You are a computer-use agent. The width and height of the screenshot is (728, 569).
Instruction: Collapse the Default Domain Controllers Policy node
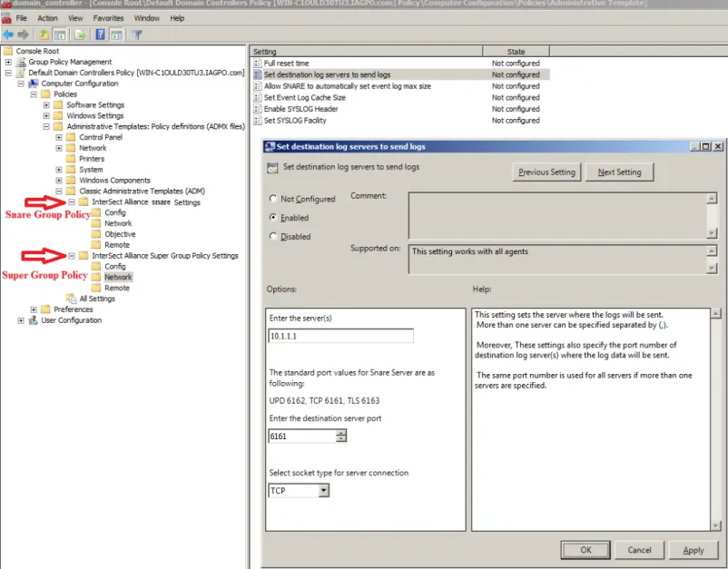(8, 73)
